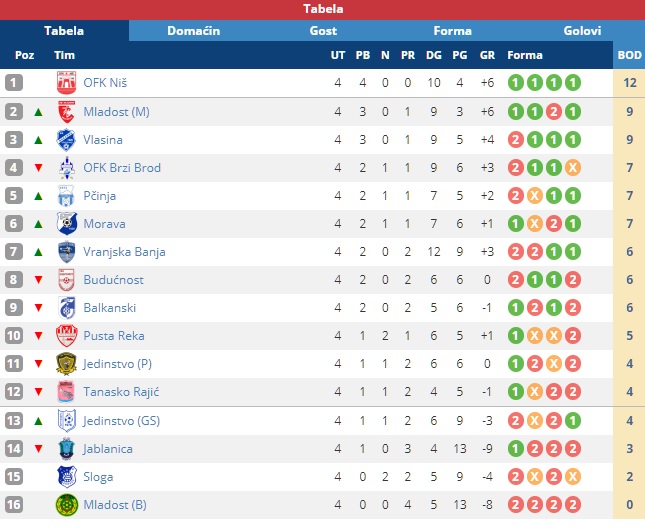Click the Sloga club crest

pos(67,477)
